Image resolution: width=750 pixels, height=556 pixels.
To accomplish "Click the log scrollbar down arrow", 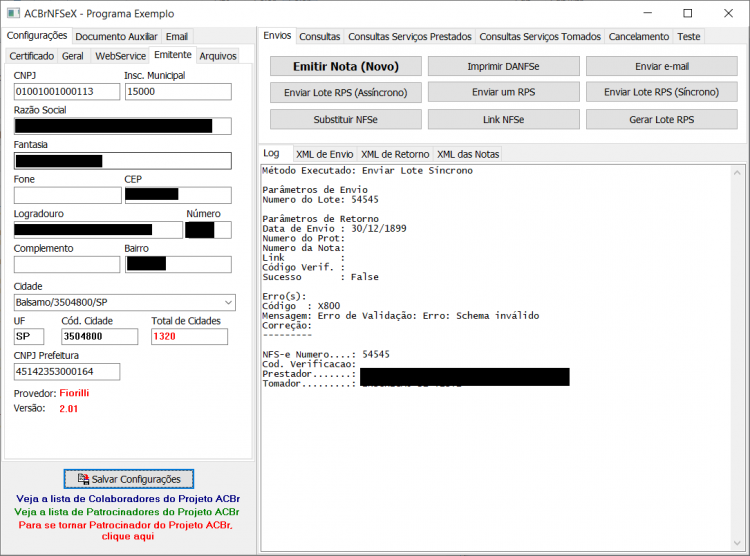I will (737, 543).
